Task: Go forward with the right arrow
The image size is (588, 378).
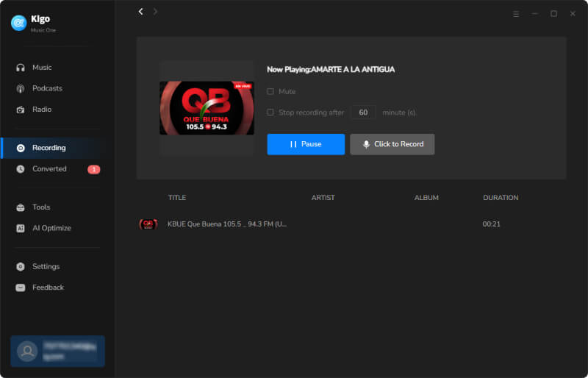Action: click(x=155, y=12)
